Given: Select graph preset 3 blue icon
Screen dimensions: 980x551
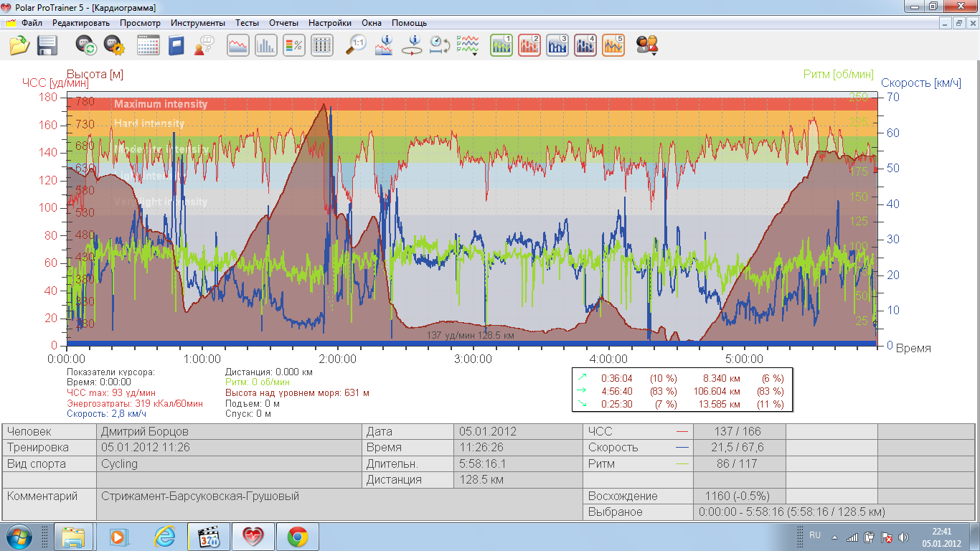Looking at the screenshot, I should (x=557, y=46).
